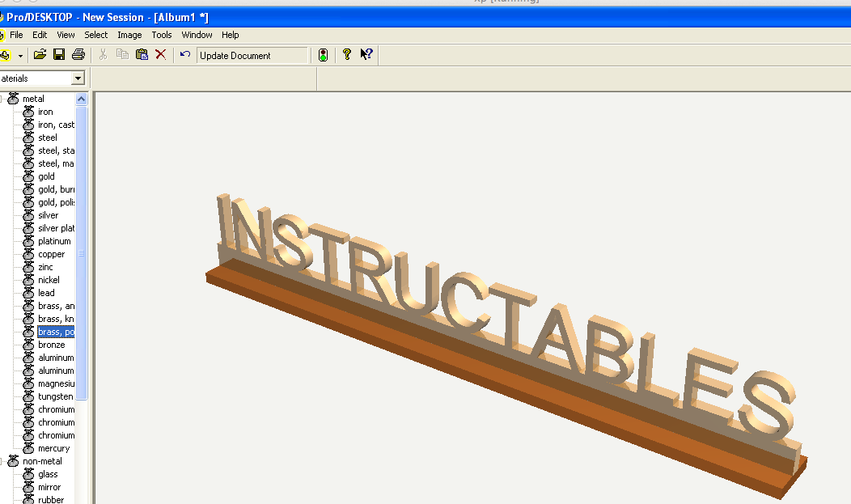Select the nickel material icon
This screenshot has width=851, height=504.
29,280
